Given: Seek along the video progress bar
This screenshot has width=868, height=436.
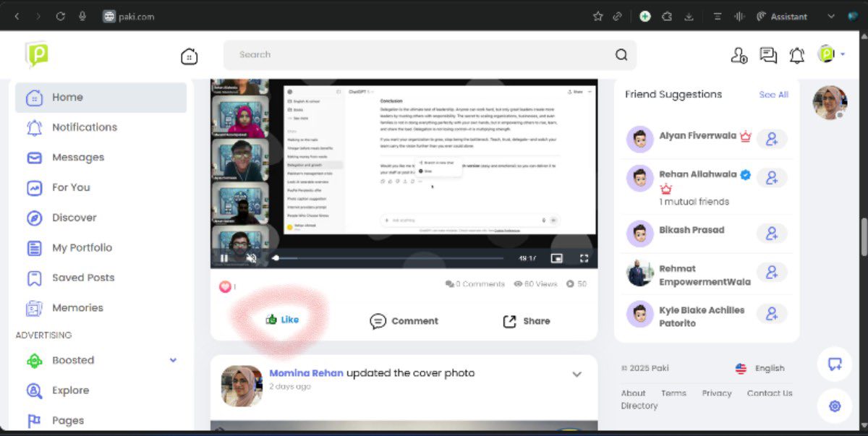Looking at the screenshot, I should click(388, 258).
